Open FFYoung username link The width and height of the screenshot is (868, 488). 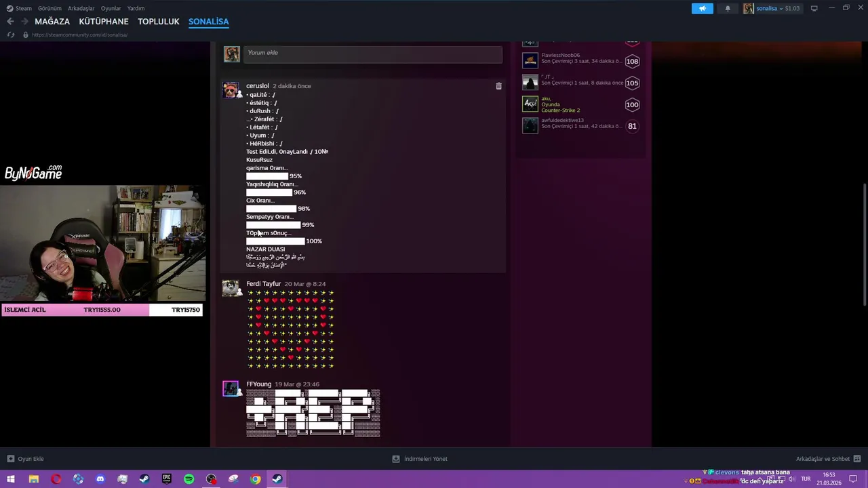pos(258,384)
